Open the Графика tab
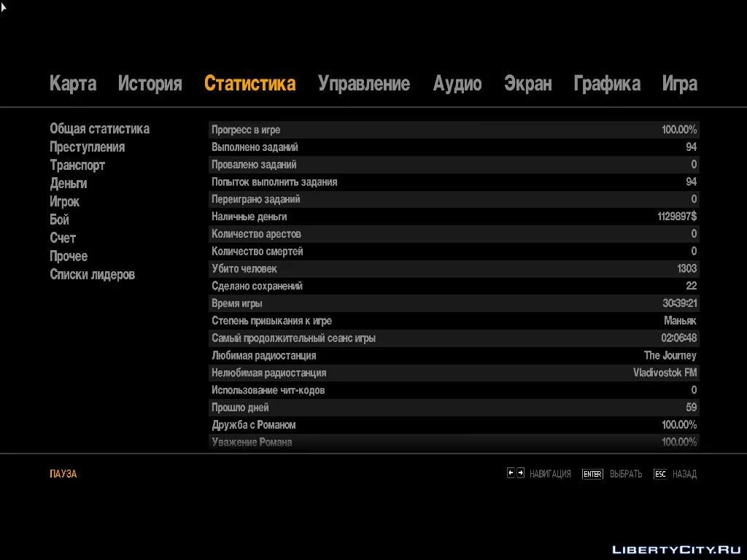 click(x=607, y=84)
